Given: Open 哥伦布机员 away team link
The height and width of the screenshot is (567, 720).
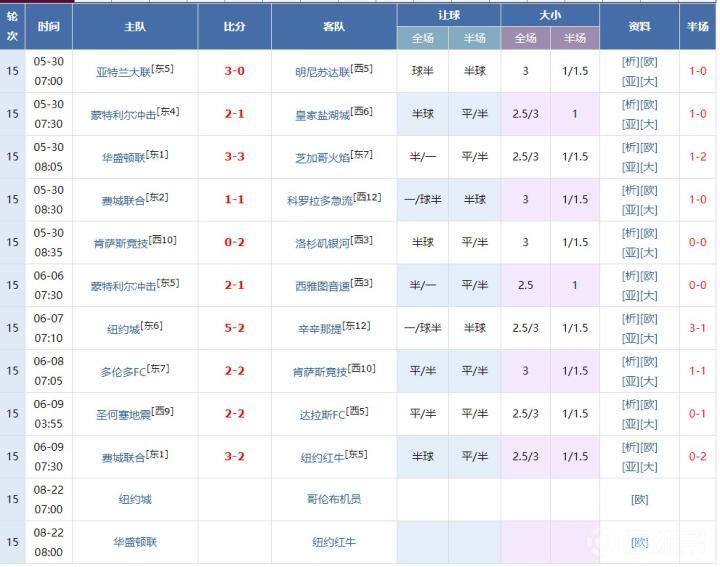Looking at the screenshot, I should coord(335,499).
